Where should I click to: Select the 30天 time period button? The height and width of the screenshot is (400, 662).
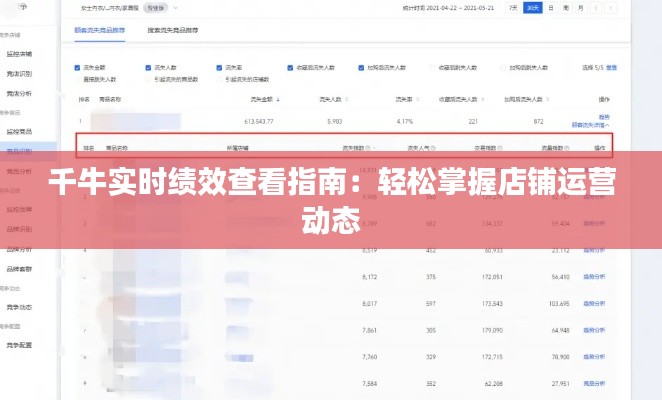pyautogui.click(x=533, y=7)
